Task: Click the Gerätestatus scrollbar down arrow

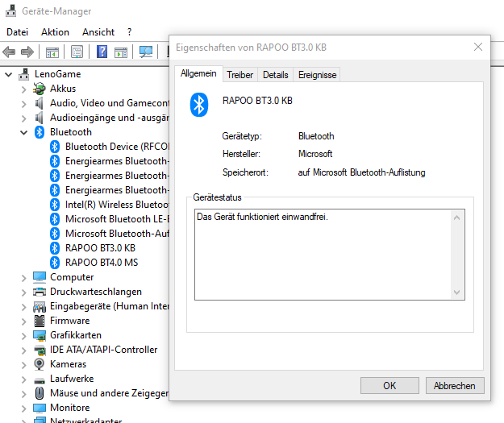Action: tap(456, 292)
